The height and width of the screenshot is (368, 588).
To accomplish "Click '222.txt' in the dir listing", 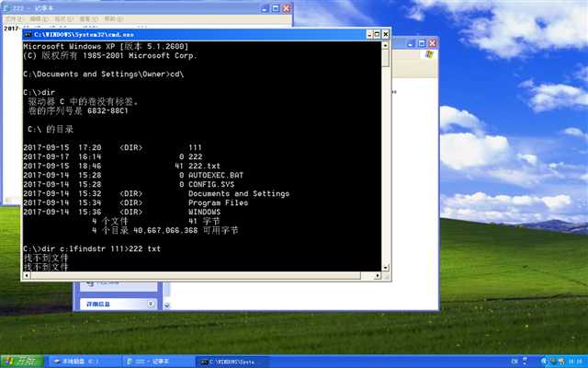I will pyautogui.click(x=204, y=166).
